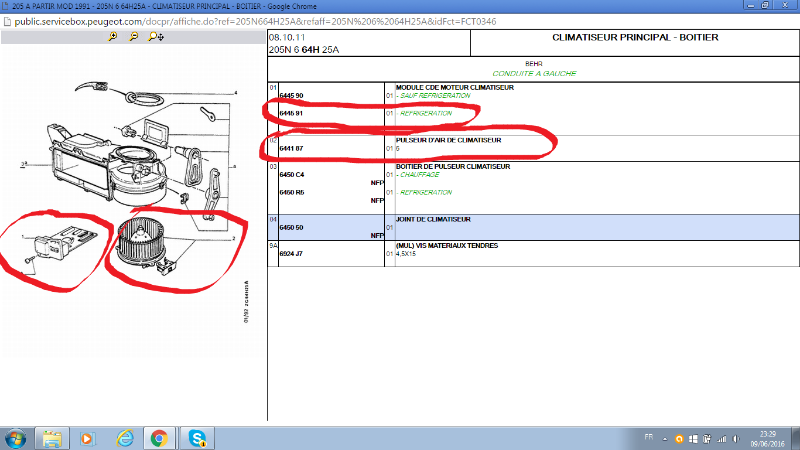
Task: Click the zoom-out magnifier icon
Action: coord(134,36)
